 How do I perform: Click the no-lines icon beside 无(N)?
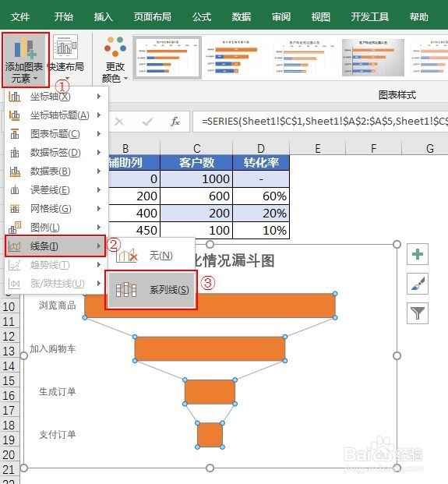tap(126, 256)
